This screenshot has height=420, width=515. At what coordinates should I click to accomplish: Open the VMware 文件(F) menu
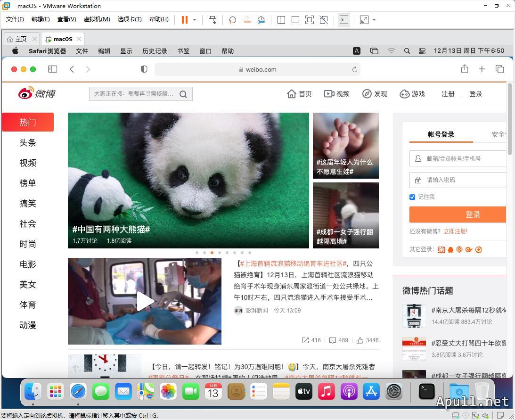tap(15, 19)
